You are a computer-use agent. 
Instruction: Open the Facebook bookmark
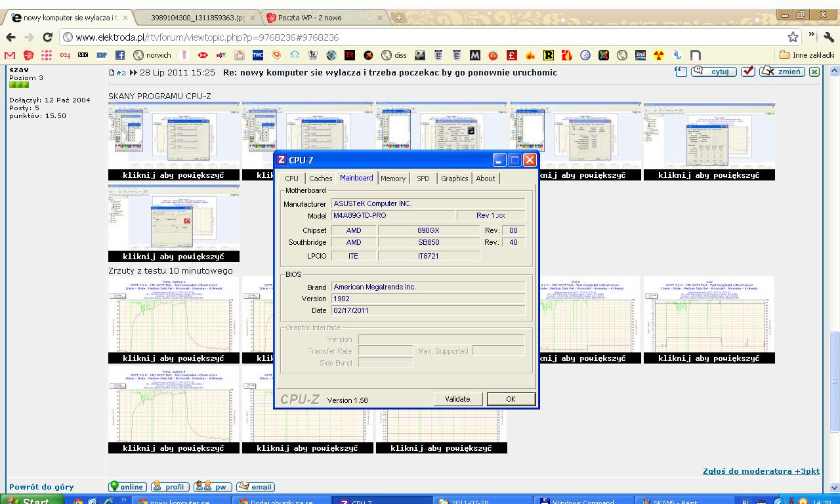[x=120, y=55]
